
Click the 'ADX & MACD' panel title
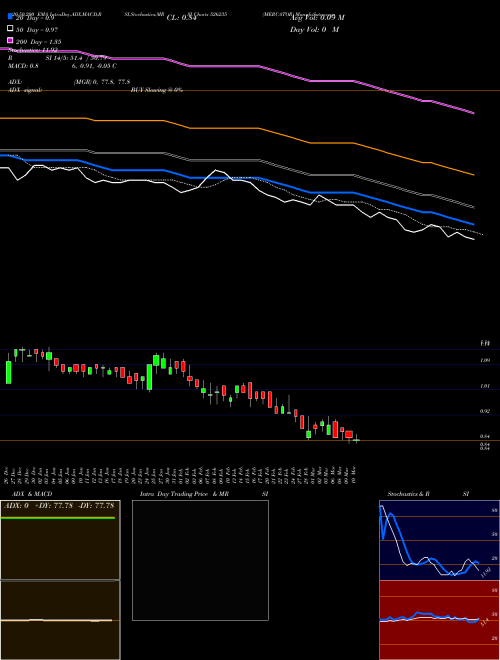(32, 494)
